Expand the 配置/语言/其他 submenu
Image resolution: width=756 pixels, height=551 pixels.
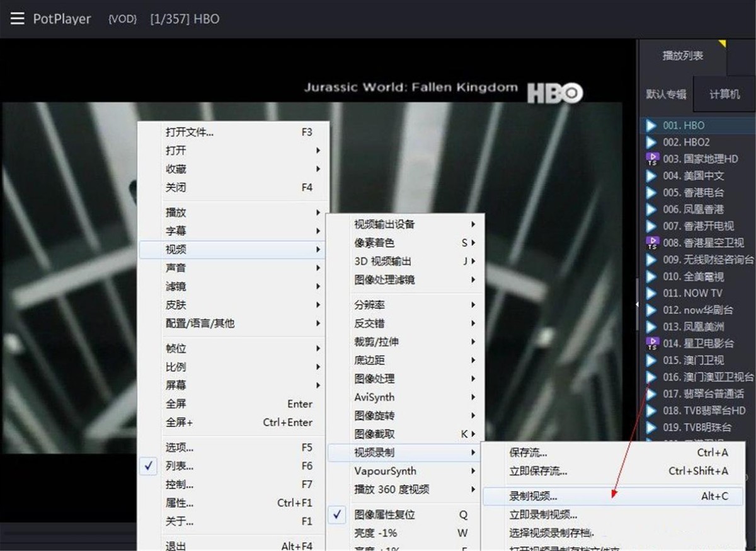coord(232,323)
